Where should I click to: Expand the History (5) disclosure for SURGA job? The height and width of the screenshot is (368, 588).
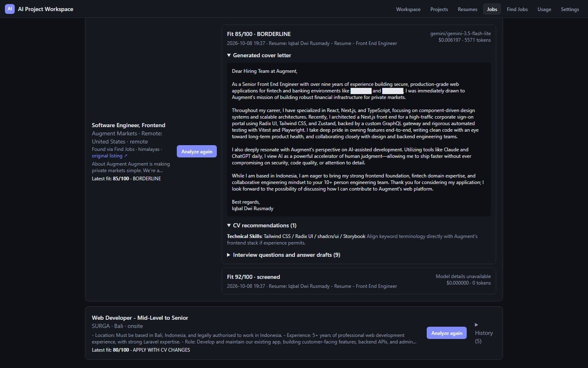tap(484, 333)
